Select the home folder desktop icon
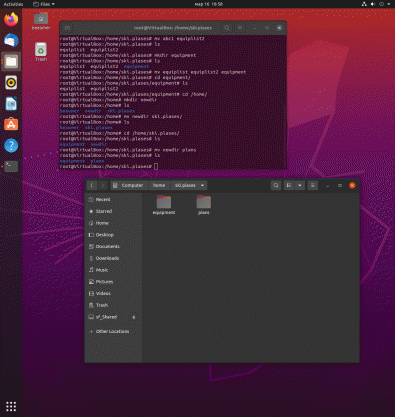The height and width of the screenshot is (417, 395). tap(41, 21)
